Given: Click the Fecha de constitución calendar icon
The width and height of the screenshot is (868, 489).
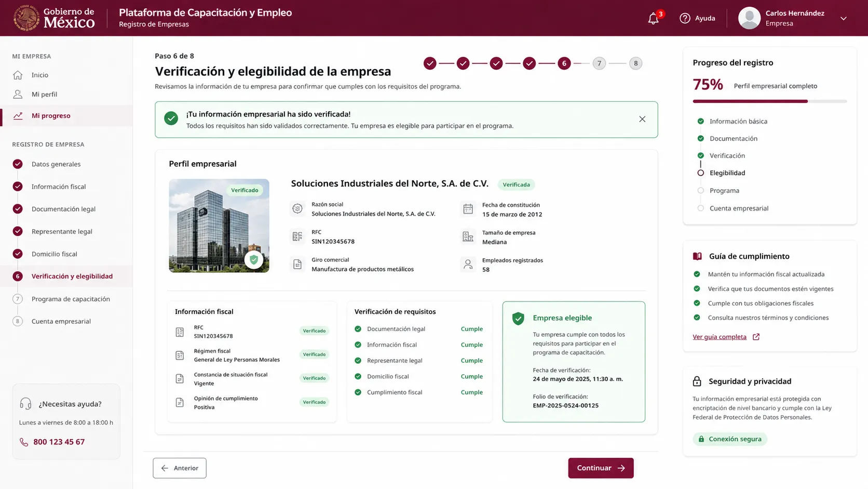Looking at the screenshot, I should coord(468,209).
